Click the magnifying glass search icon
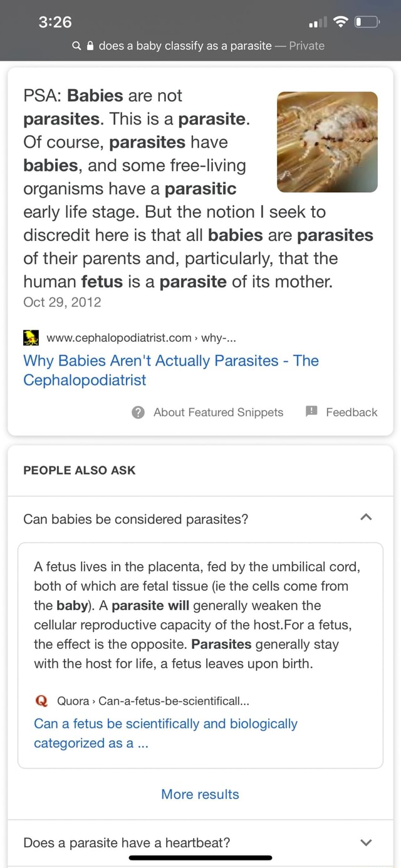This screenshot has width=401, height=868. [x=76, y=45]
